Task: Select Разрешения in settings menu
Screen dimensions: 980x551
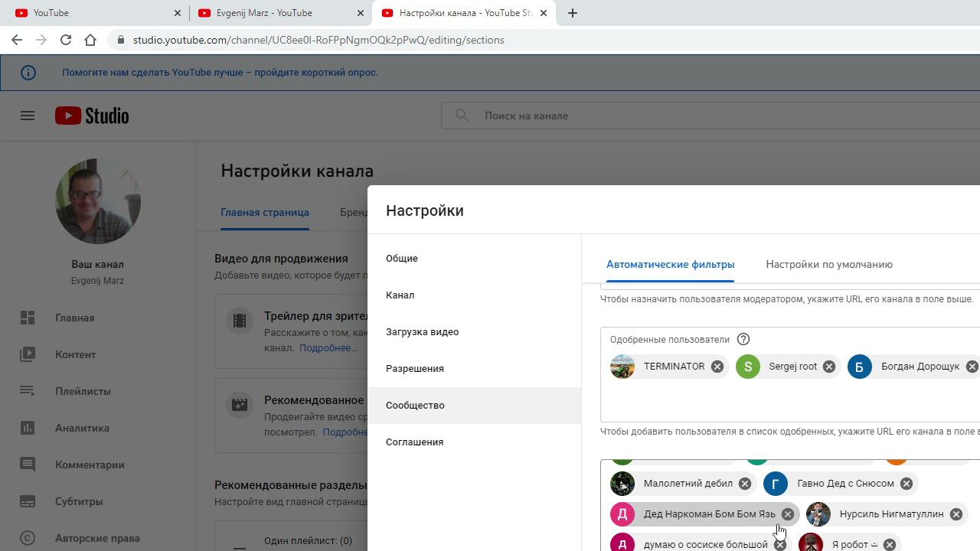Action: [x=474, y=369]
